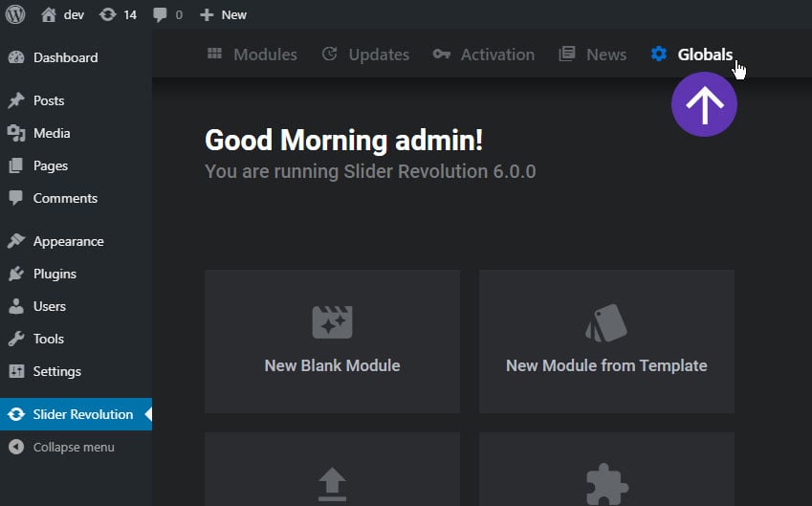Screen dimensions: 812x506
Task: Click the dev site name link
Action: pos(74,15)
